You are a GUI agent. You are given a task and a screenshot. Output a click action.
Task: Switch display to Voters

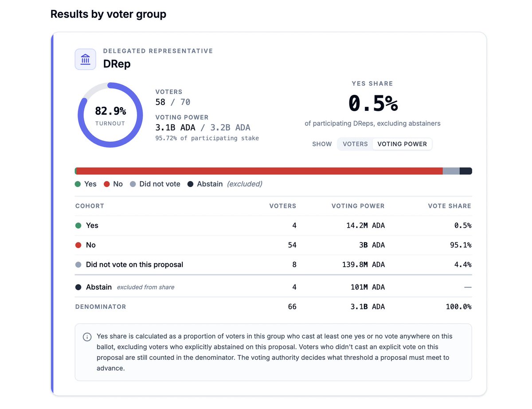pyautogui.click(x=355, y=144)
